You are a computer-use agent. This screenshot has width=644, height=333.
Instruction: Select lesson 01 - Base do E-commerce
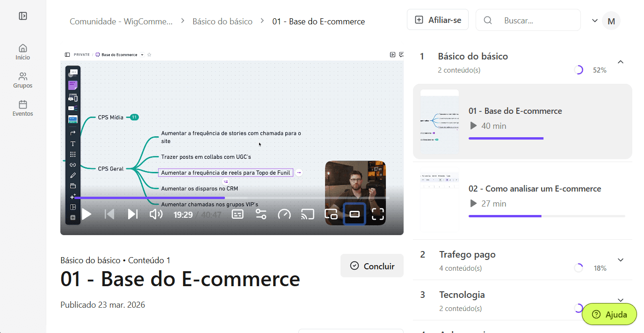pyautogui.click(x=522, y=122)
